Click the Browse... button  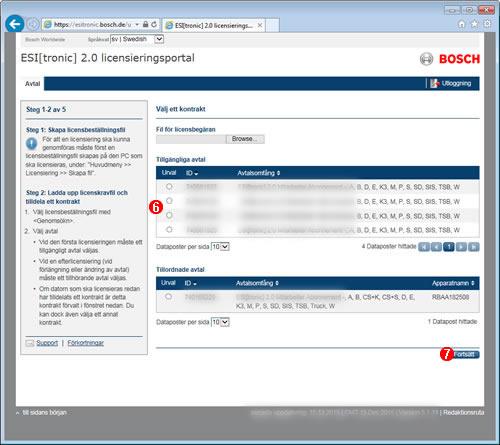245,139
